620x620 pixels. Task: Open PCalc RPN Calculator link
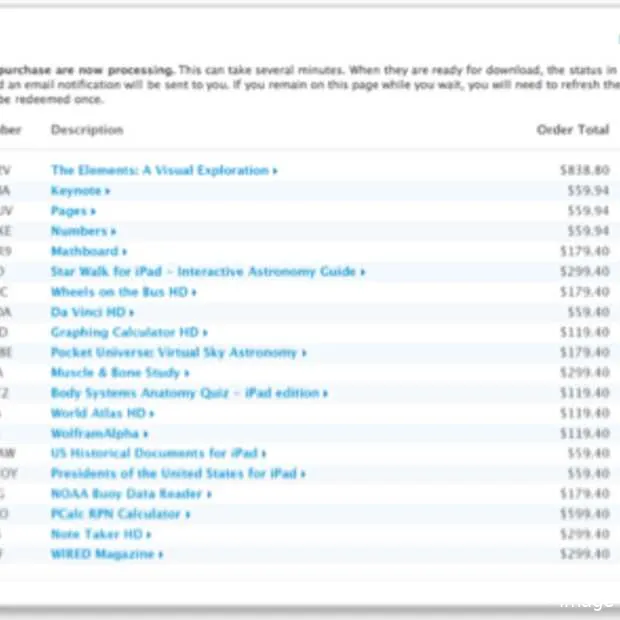tap(116, 514)
